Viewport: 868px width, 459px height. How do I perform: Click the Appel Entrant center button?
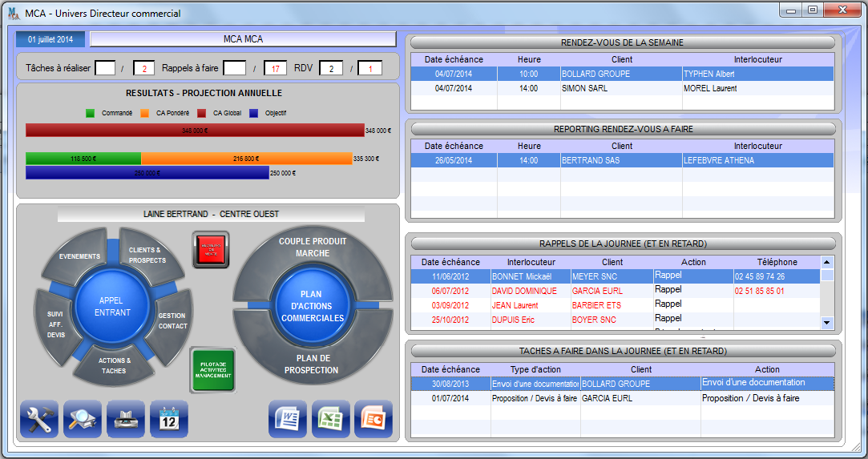click(112, 306)
